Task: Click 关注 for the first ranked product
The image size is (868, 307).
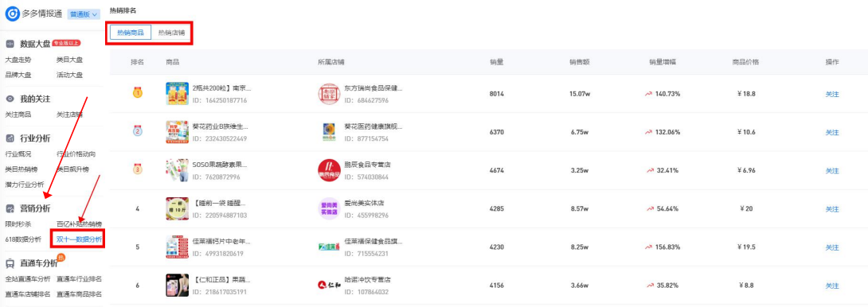Action: tap(832, 94)
